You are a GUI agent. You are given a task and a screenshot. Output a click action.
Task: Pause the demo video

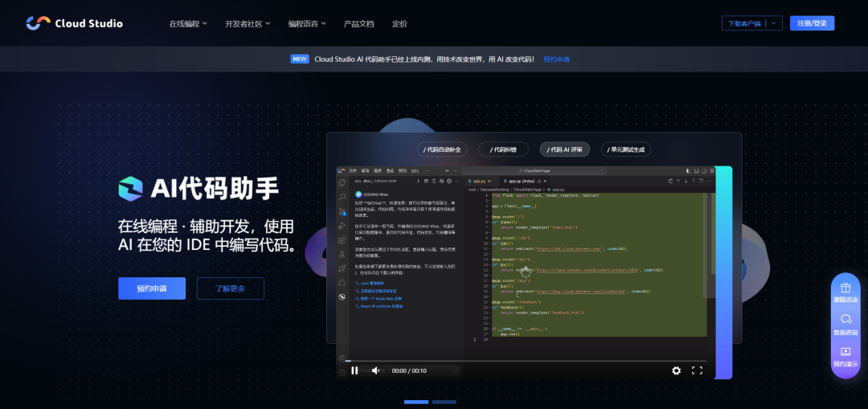coord(354,370)
